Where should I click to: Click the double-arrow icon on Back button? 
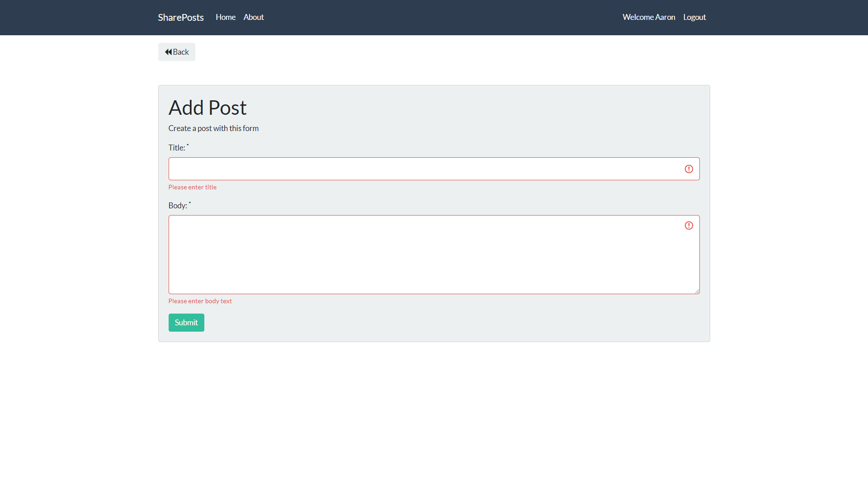click(168, 52)
